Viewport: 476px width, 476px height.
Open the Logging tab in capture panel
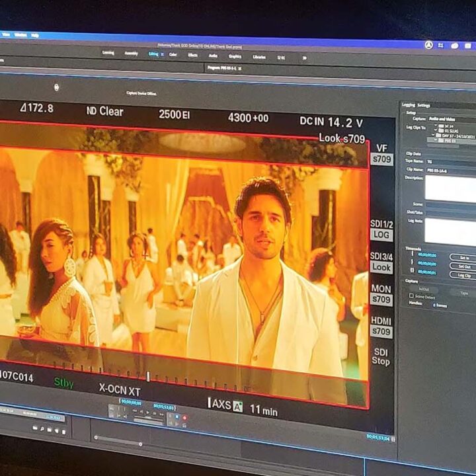(x=409, y=104)
